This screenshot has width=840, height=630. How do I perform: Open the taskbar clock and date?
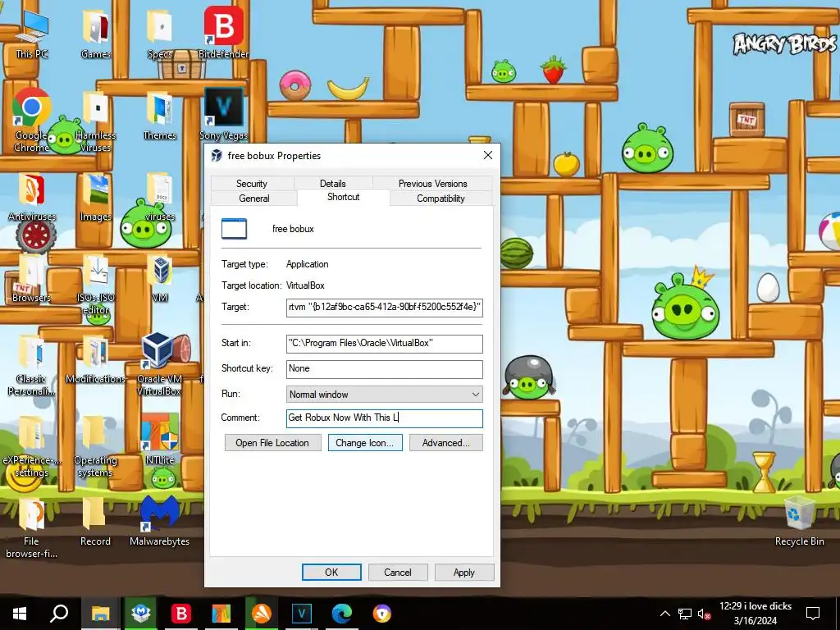click(x=756, y=614)
